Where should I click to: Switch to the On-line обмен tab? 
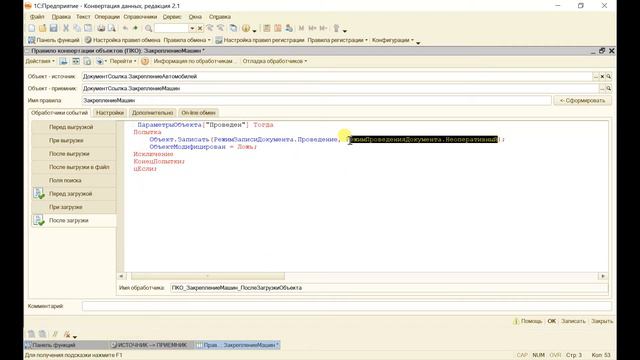click(198, 113)
